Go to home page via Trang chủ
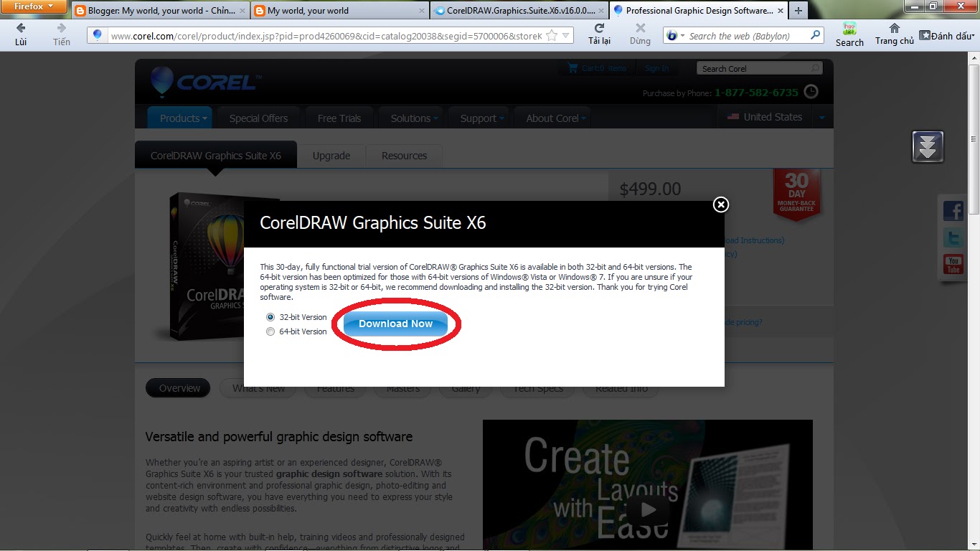This screenshot has width=980, height=551. click(x=894, y=29)
